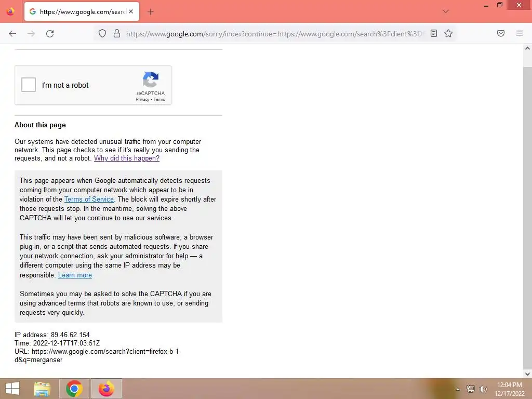Screen dimensions: 532x399
Task: Open Firefox application menu hamburger
Action: [x=520, y=33]
